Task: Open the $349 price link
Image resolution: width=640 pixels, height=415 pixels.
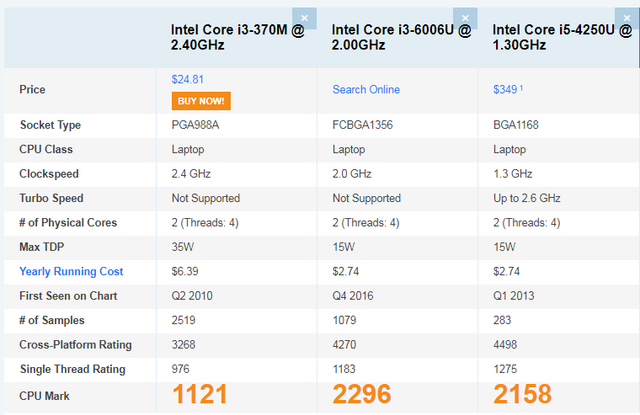Action: (507, 89)
